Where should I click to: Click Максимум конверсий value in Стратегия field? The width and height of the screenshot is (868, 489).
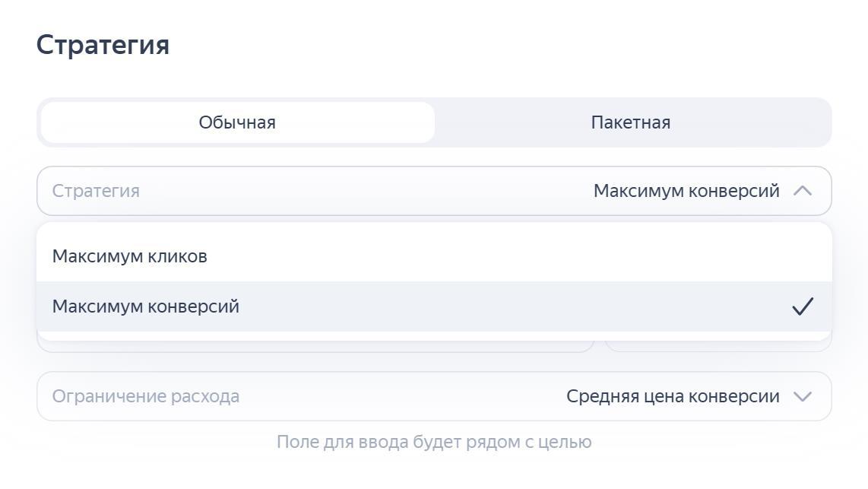[x=686, y=191]
